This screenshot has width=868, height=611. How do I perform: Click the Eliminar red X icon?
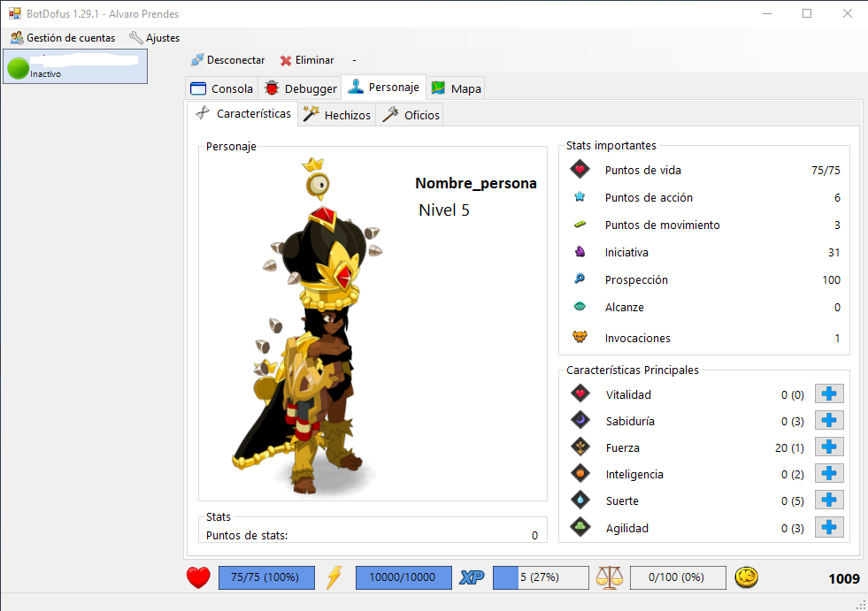tap(286, 60)
